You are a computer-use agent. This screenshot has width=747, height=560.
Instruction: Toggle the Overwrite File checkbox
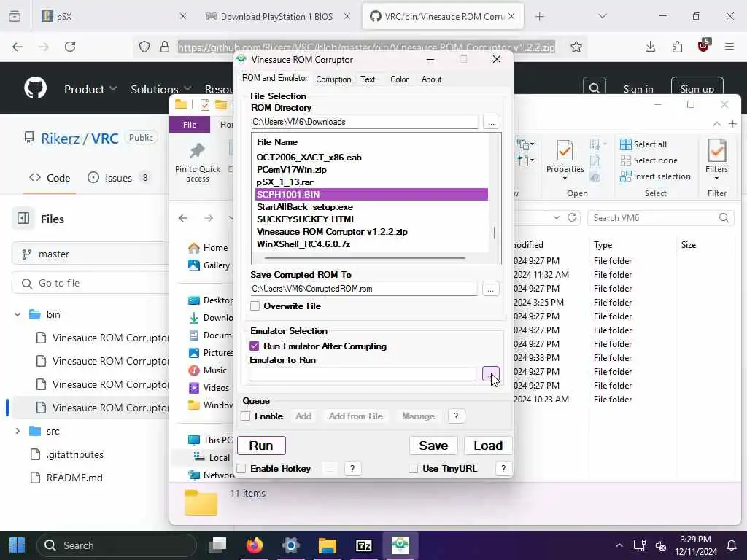tap(255, 306)
